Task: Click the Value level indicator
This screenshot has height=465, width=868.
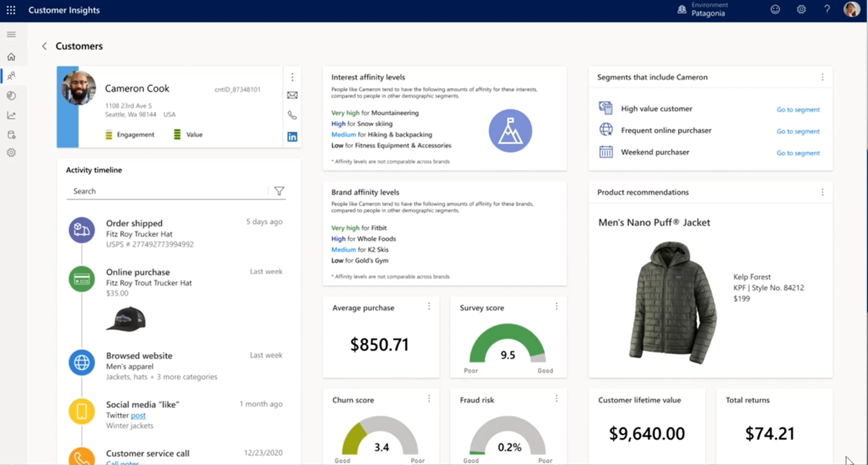Action: (188, 135)
